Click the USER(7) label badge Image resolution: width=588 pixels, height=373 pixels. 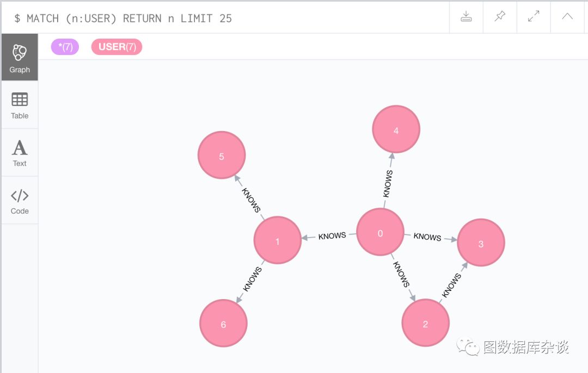pyautogui.click(x=117, y=47)
